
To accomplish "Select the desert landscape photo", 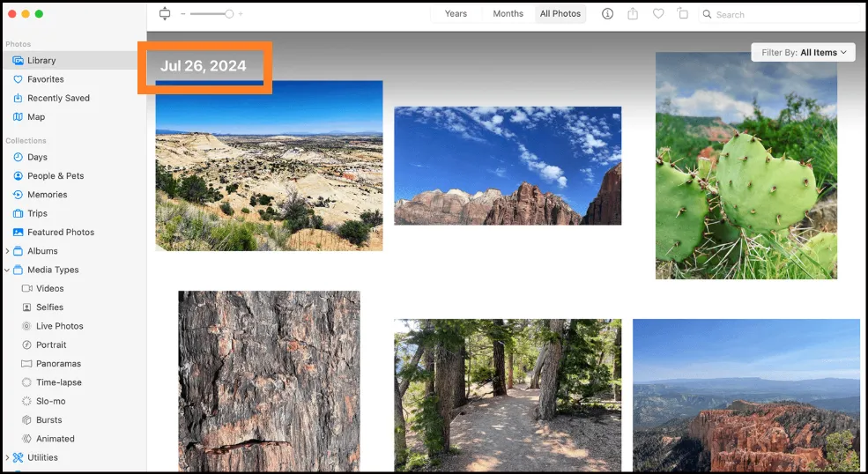I will (269, 166).
